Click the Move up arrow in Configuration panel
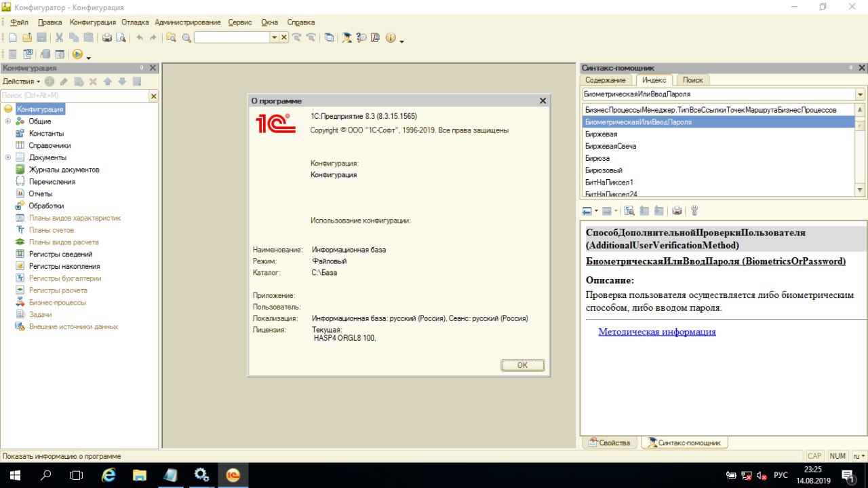 click(x=107, y=81)
